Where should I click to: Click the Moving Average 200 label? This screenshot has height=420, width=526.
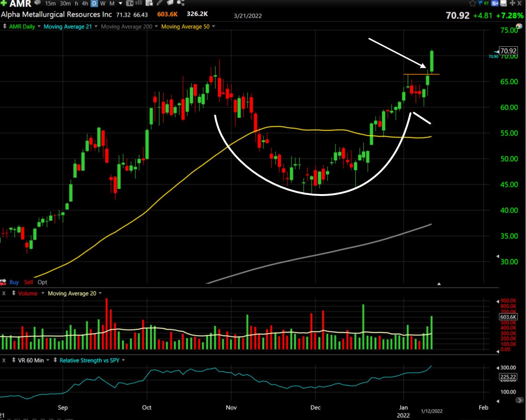pyautogui.click(x=126, y=27)
